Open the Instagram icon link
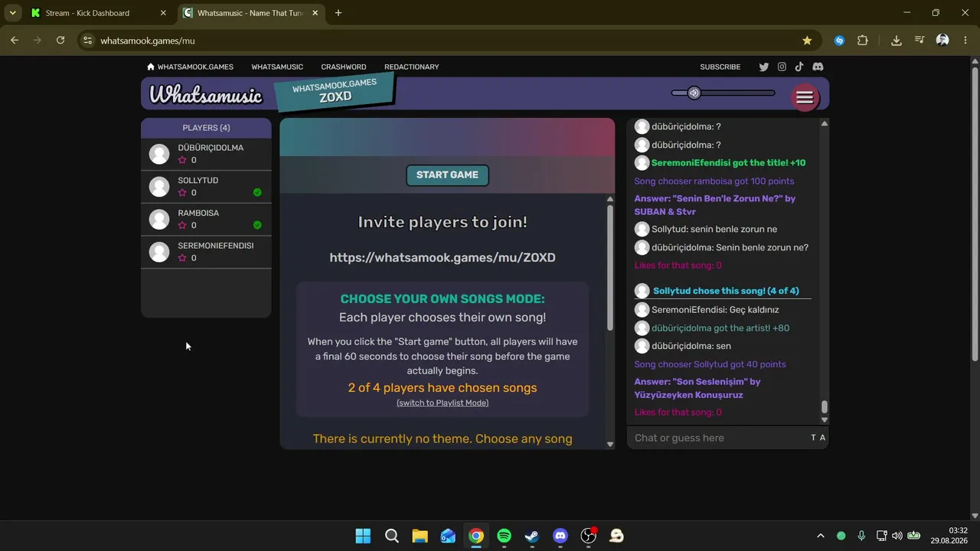980x551 pixels. (782, 67)
